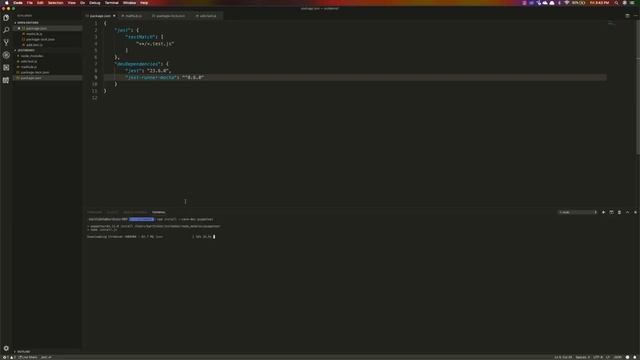
Task: Close the bottom terminal panel
Action: click(x=635, y=212)
